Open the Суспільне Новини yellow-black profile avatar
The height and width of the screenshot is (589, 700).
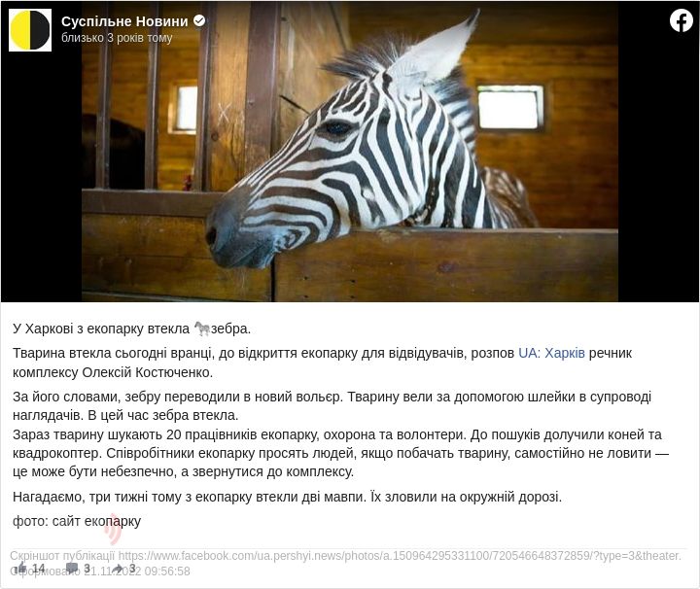click(30, 30)
